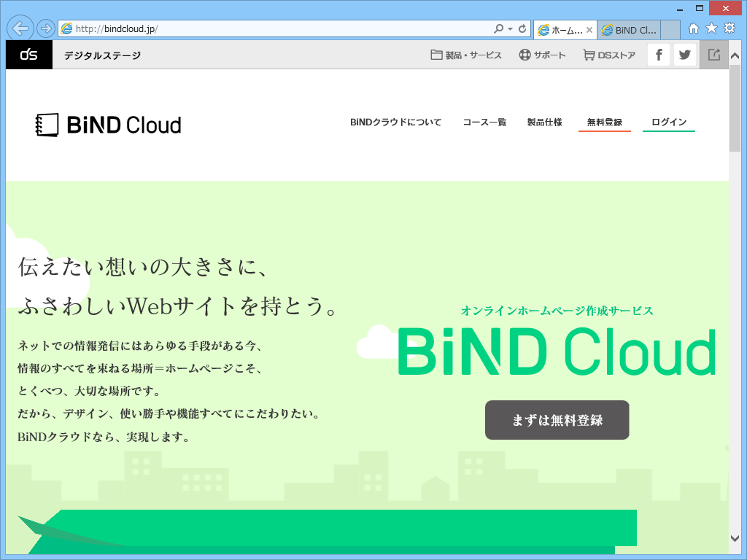This screenshot has width=747, height=560.
Task: Switch to the BiND Cloud browser tab
Action: tap(629, 29)
